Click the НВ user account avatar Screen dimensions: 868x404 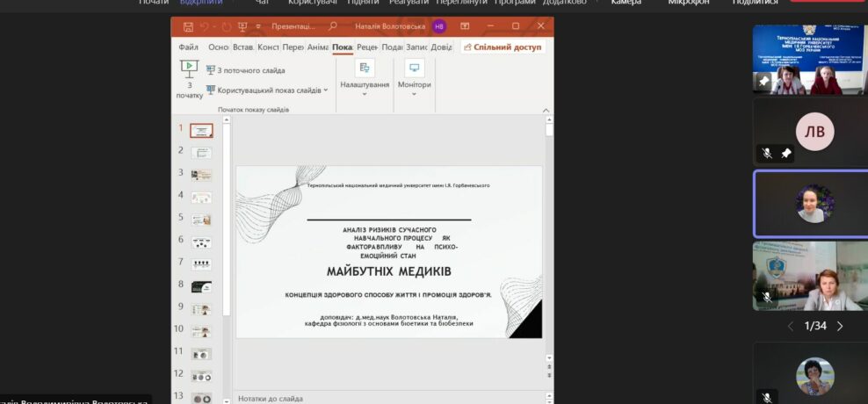(x=439, y=26)
